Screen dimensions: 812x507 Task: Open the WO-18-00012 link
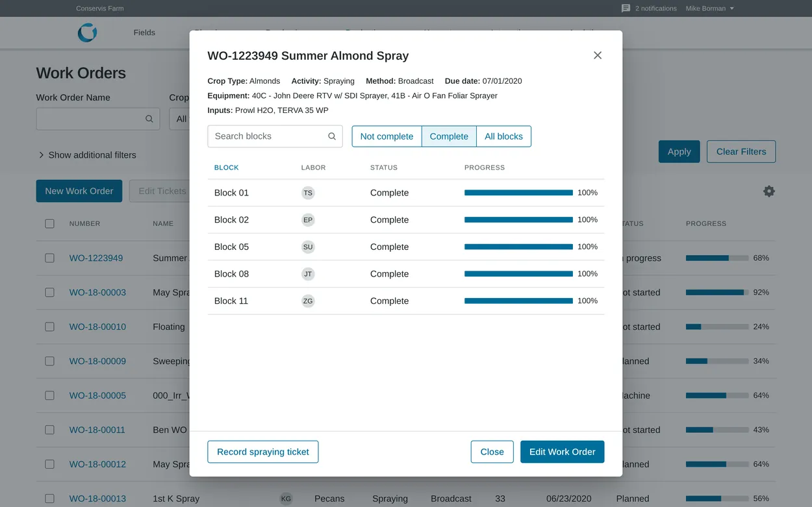pos(97,464)
